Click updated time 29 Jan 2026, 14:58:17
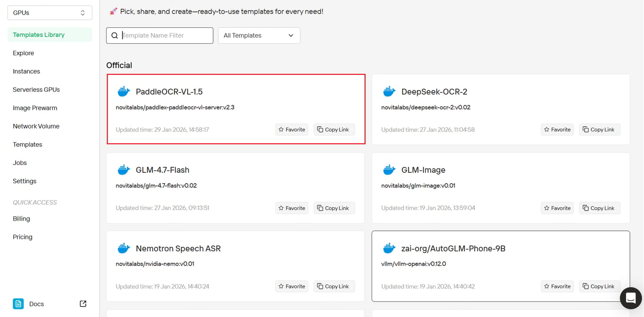The width and height of the screenshot is (644, 317). tap(162, 130)
